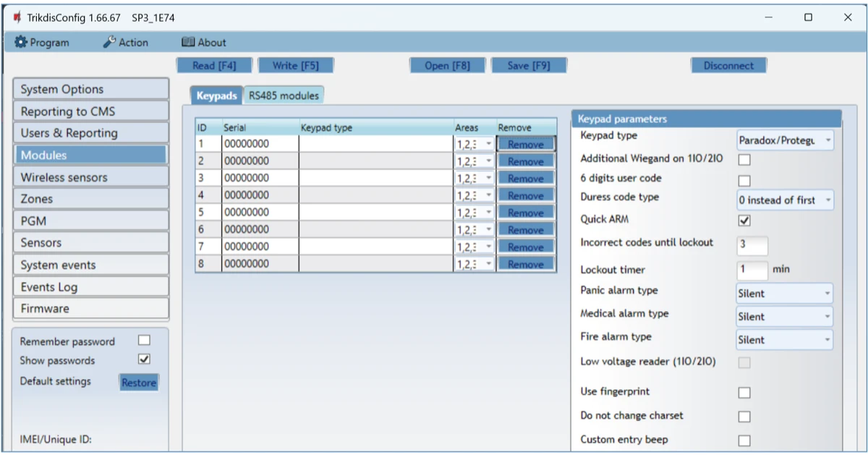
Task: Uncheck the Show passwords checkbox
Action: tap(144, 360)
